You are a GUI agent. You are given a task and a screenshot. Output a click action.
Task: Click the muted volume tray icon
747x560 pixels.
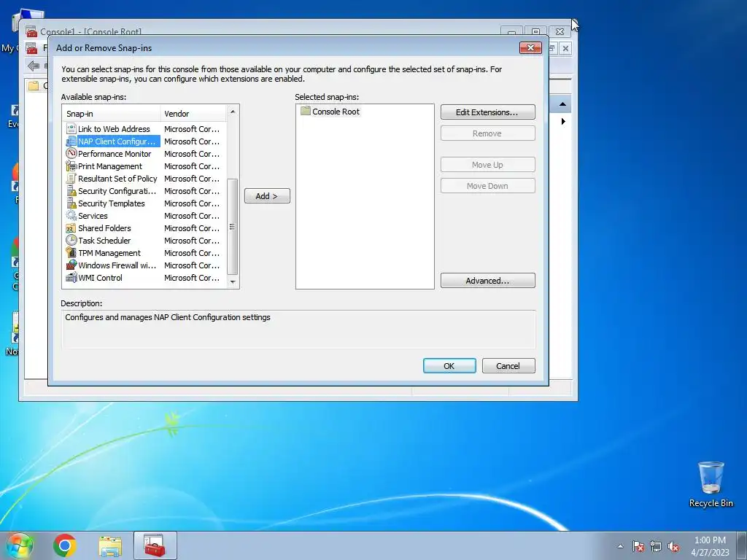(673, 546)
